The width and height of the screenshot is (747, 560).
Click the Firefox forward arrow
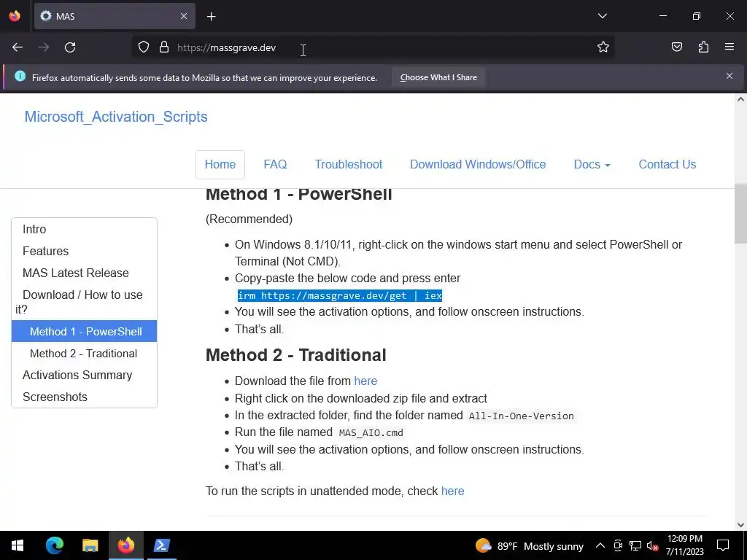(x=44, y=47)
